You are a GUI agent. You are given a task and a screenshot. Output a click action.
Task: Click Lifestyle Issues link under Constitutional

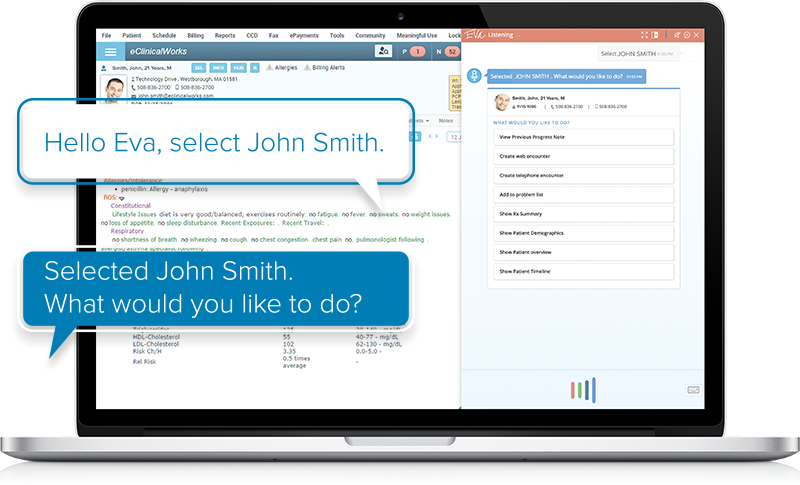click(134, 215)
